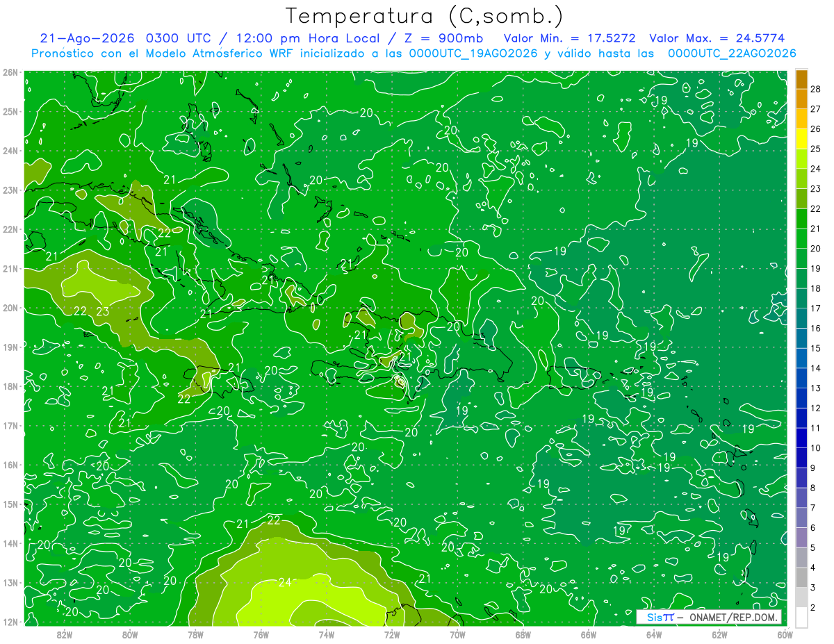Click the '14N' latitude axis label
The image size is (834, 644).
[x=10, y=543]
